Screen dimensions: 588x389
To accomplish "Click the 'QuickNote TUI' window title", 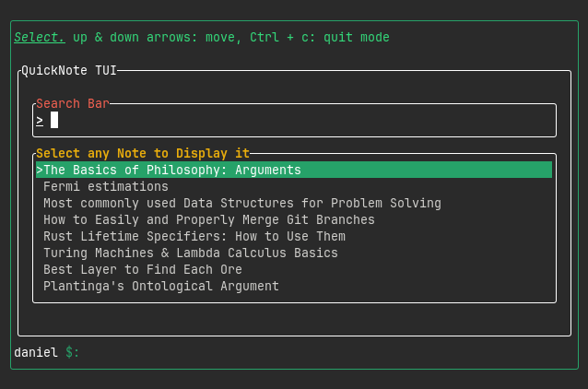I will point(69,70).
